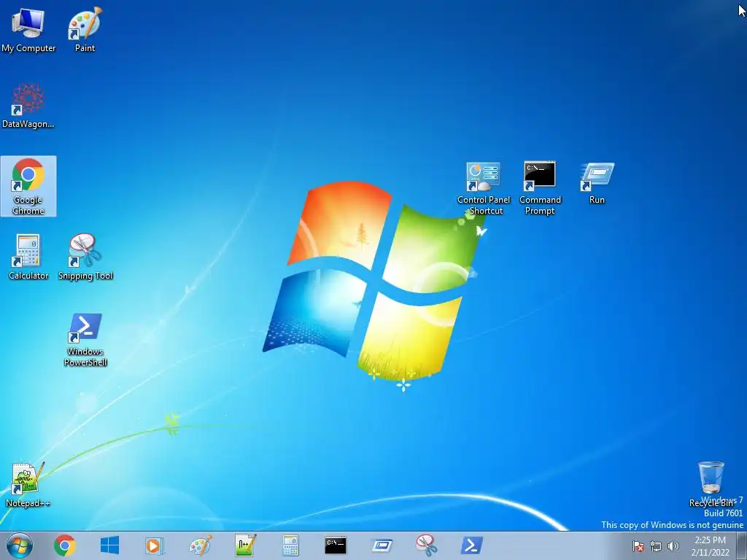Open Notepad++ from the taskbar
This screenshot has width=747, height=560.
(245, 545)
